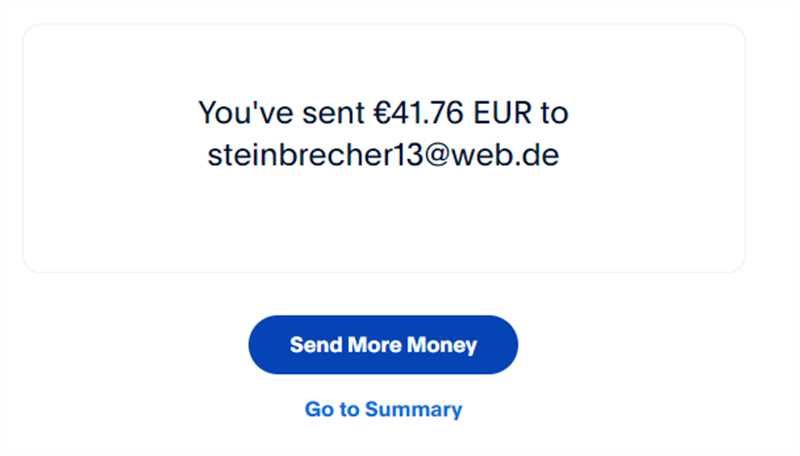800x456 pixels.
Task: Click "Go to" in the summary link
Action: click(332, 409)
